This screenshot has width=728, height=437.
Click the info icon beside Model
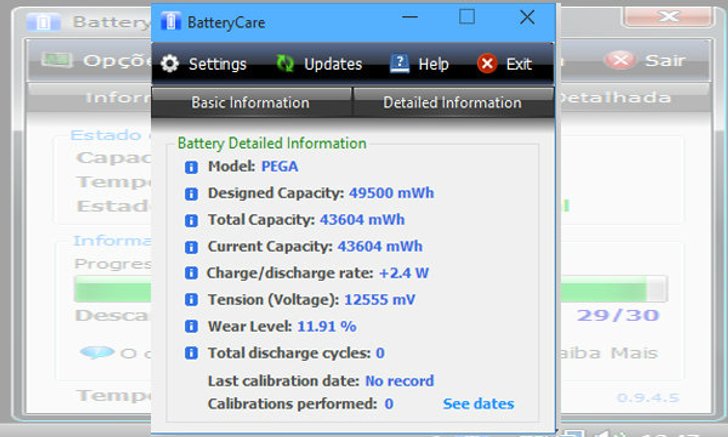[191, 167]
